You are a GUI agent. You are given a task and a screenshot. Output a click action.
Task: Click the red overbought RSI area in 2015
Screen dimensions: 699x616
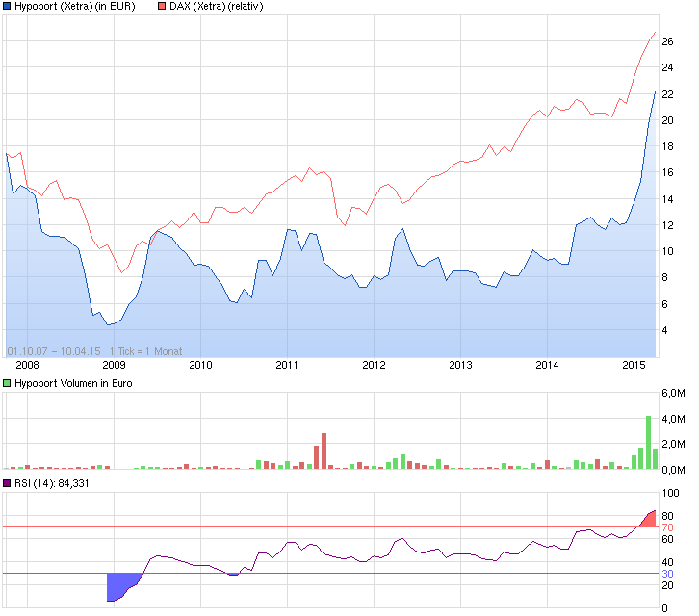coord(651,521)
